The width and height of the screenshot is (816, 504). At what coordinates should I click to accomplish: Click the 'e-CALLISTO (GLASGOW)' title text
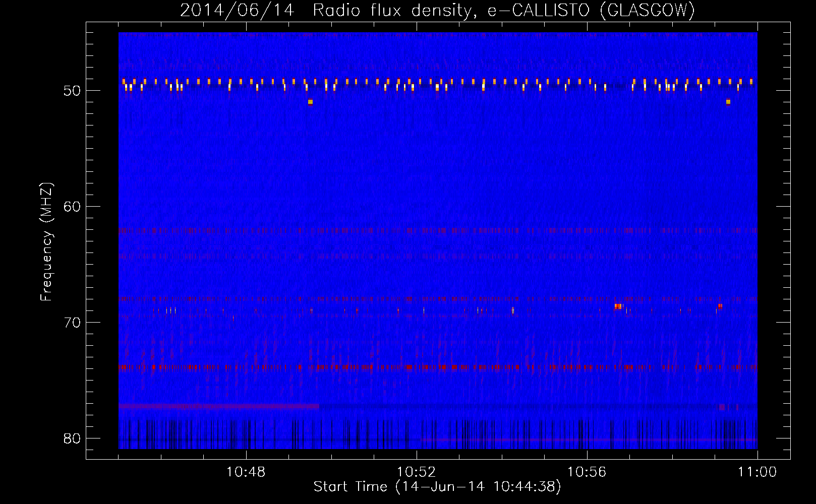coord(592,11)
